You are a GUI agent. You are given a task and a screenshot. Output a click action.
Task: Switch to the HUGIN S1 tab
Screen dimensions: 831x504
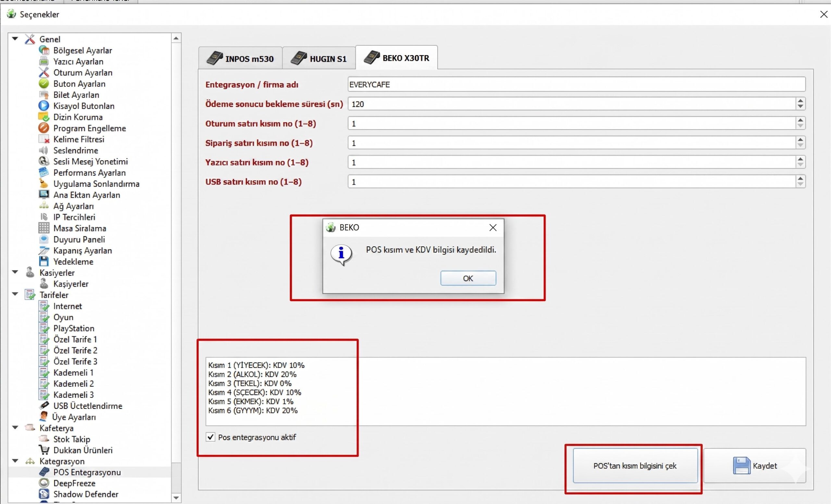(x=318, y=58)
